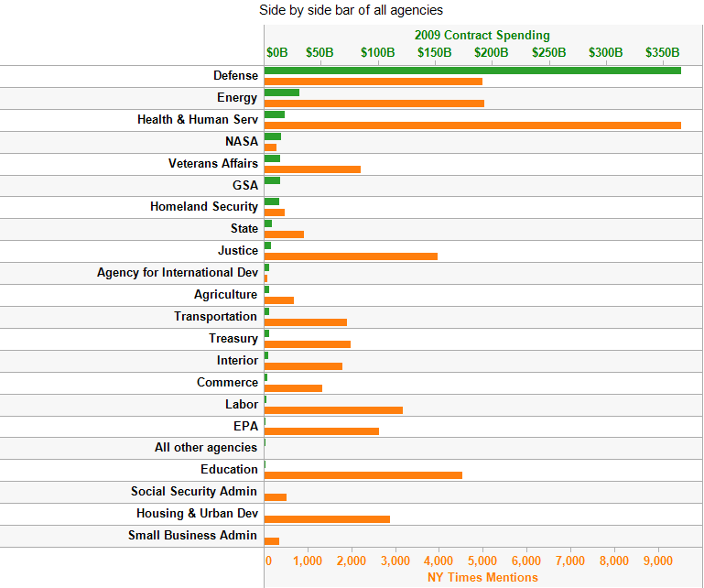The height and width of the screenshot is (588, 704).
Task: Select the orange Labor mentions bar
Action: (333, 410)
